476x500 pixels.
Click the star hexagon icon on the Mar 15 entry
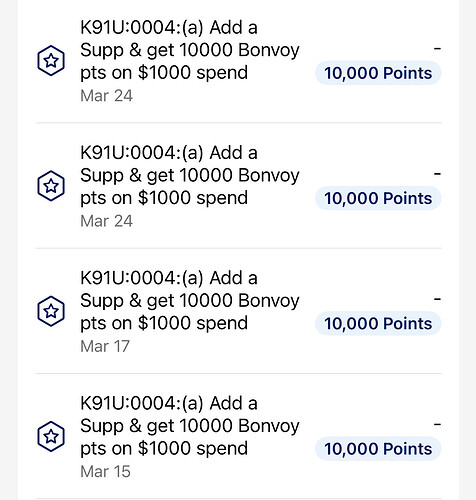pos(51,436)
